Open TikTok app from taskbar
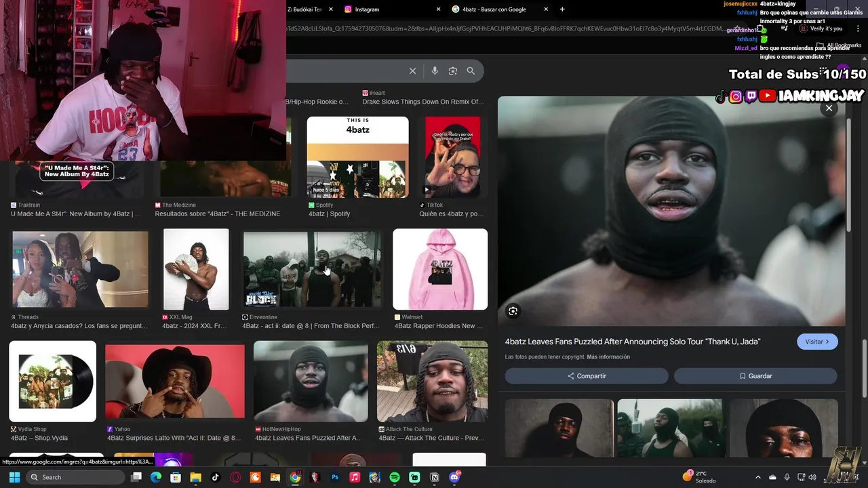Screen dimensions: 868x488 216,477
